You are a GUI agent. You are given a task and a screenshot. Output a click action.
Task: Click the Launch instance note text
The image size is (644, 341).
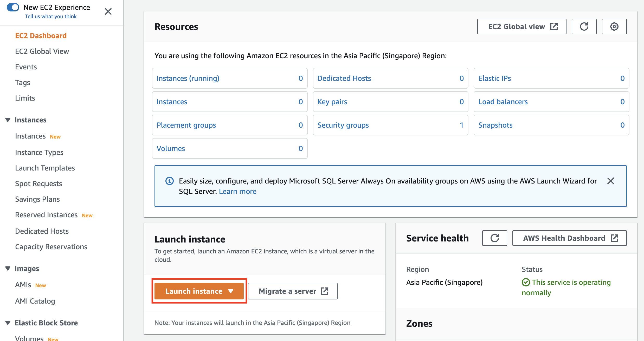pos(252,323)
